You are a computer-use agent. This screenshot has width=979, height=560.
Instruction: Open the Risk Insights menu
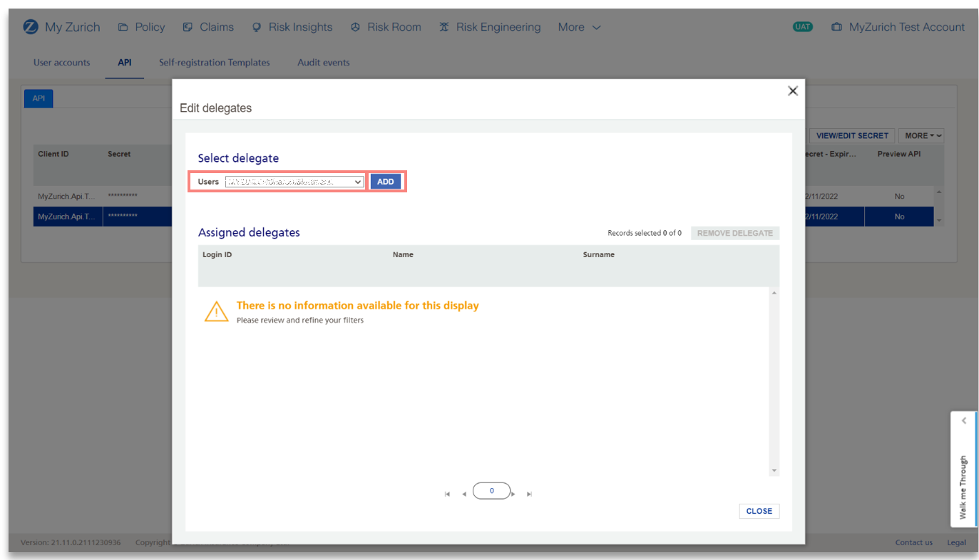[x=292, y=27]
